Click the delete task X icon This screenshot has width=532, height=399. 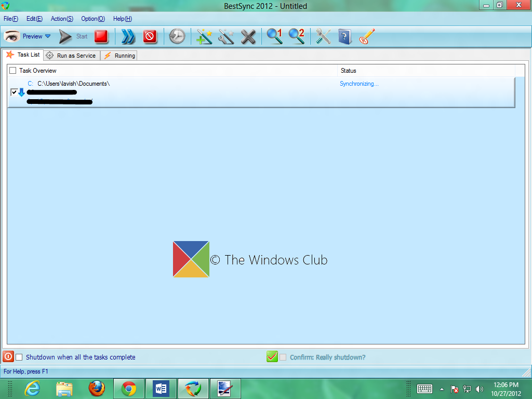[x=248, y=37]
